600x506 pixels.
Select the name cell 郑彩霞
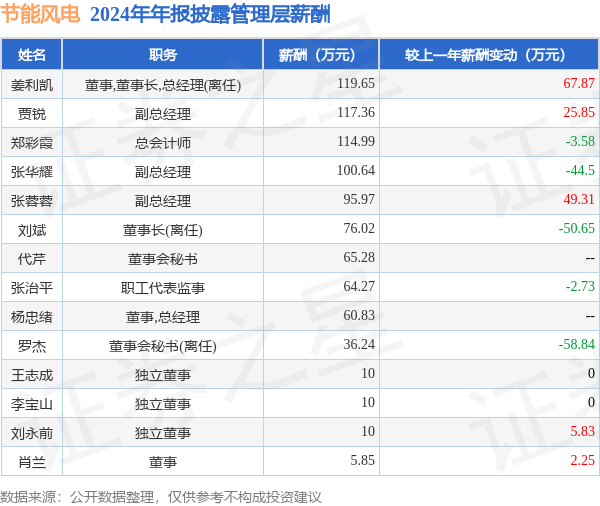pyautogui.click(x=32, y=143)
